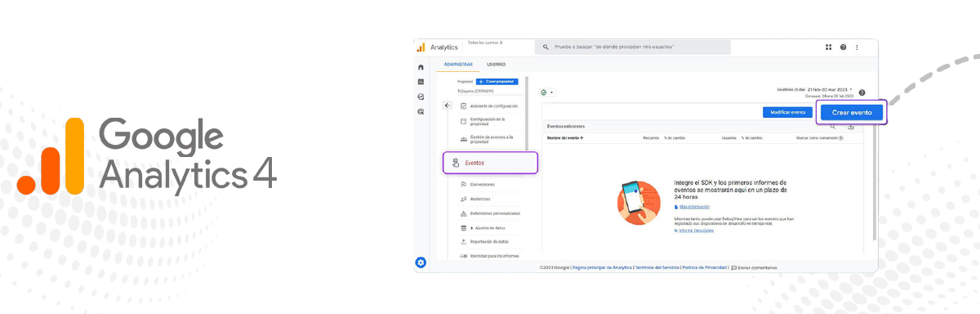This screenshot has height=314, width=980.
Task: Click the Crear propiedad button
Action: (497, 82)
